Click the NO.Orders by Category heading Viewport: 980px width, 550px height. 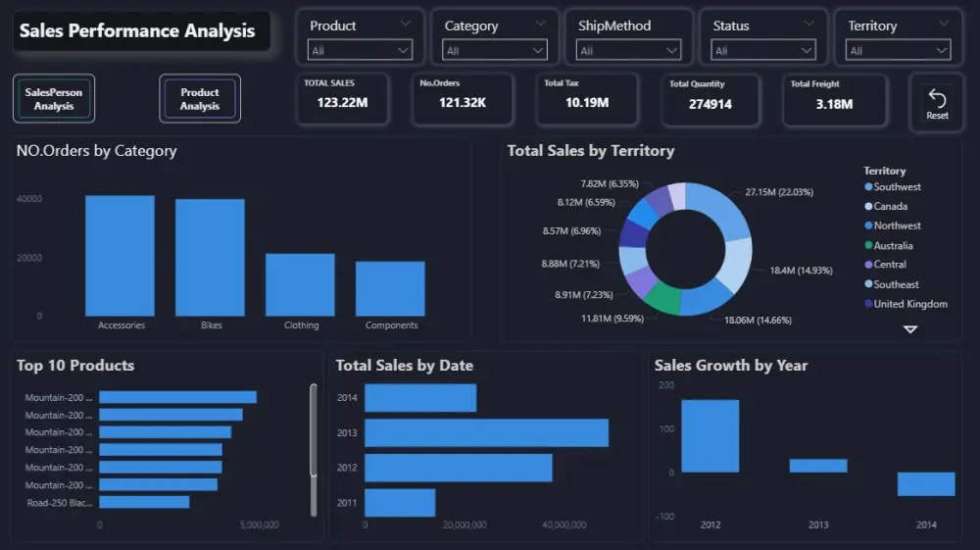[96, 151]
